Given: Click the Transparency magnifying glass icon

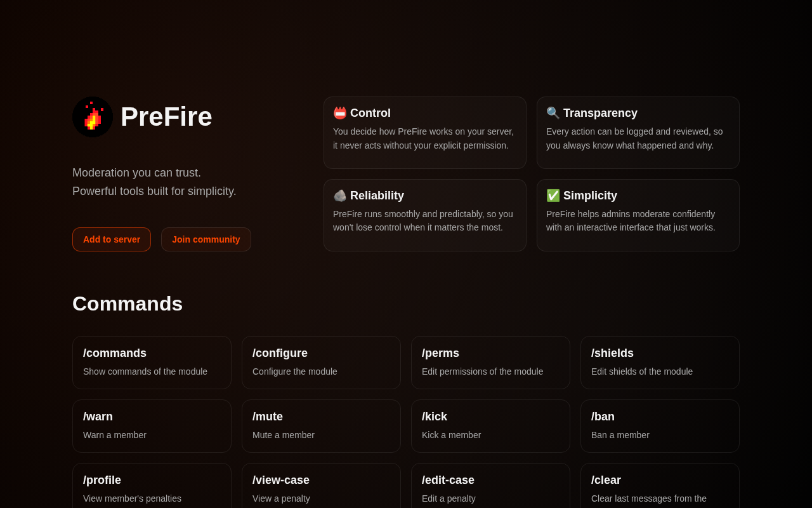Looking at the screenshot, I should [553, 113].
